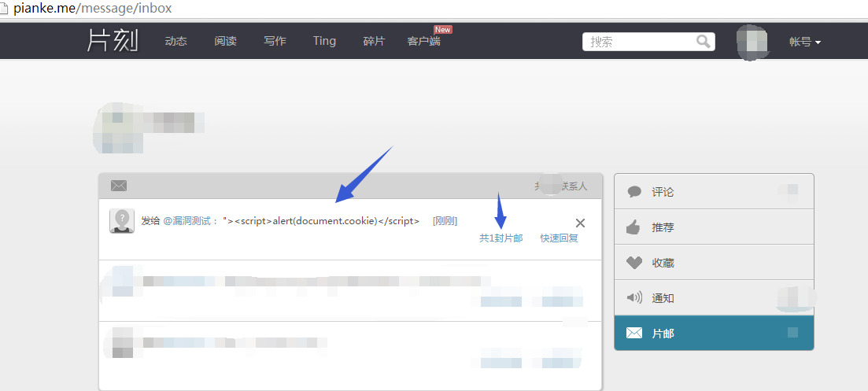Screen dimensions: 868x391
Task: Open 通知 in the sidebar
Action: click(x=714, y=297)
